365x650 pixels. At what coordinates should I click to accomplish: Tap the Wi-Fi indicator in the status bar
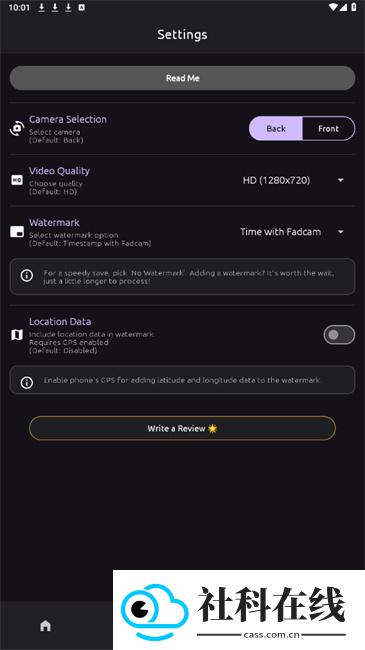click(333, 7)
